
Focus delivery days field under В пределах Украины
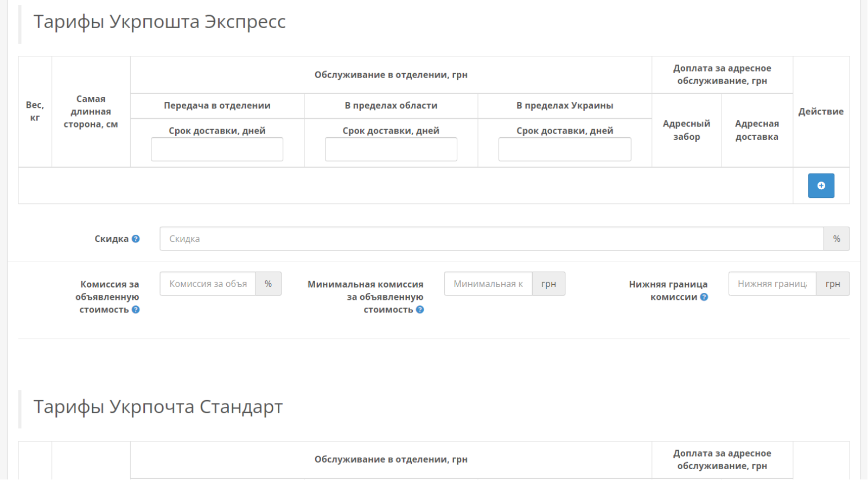pos(565,149)
